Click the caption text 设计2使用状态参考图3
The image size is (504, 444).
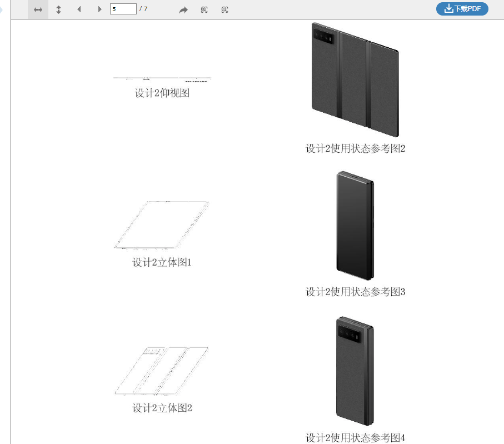pos(355,292)
